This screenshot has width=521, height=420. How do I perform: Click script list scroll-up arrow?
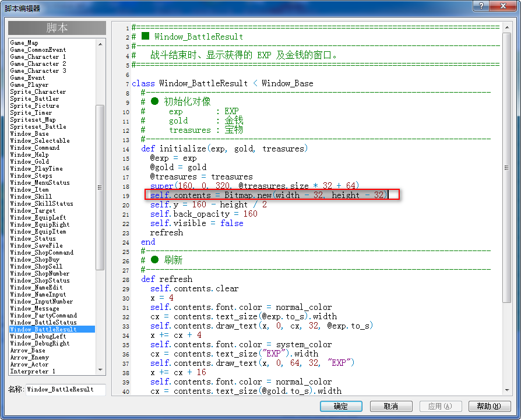coord(100,44)
